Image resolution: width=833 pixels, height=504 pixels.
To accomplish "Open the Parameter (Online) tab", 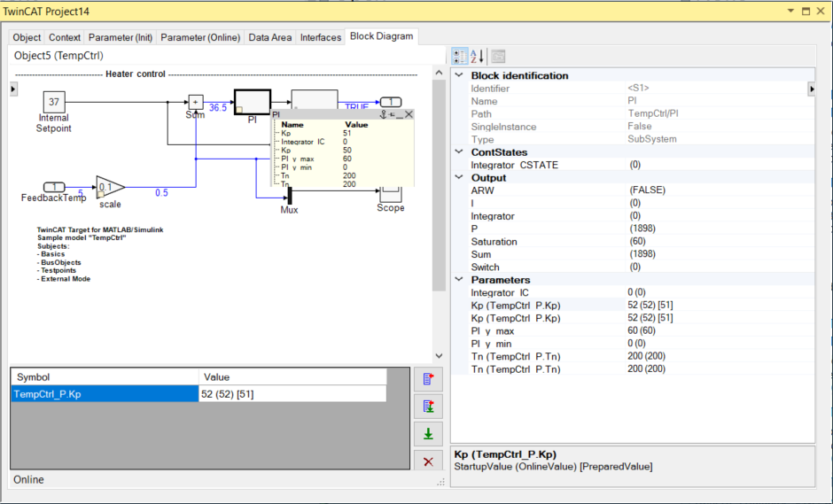I will 200,37.
